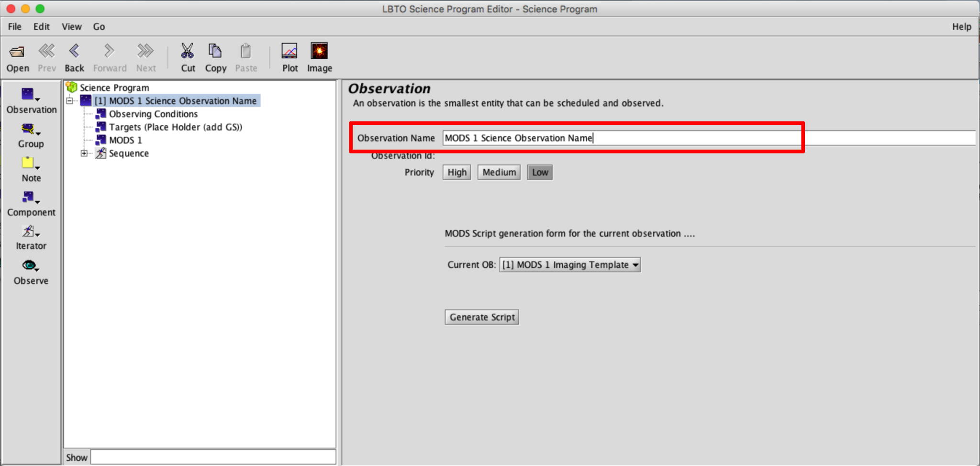Click into the Show filter field
Image resolution: width=980 pixels, height=466 pixels.
coord(213,457)
